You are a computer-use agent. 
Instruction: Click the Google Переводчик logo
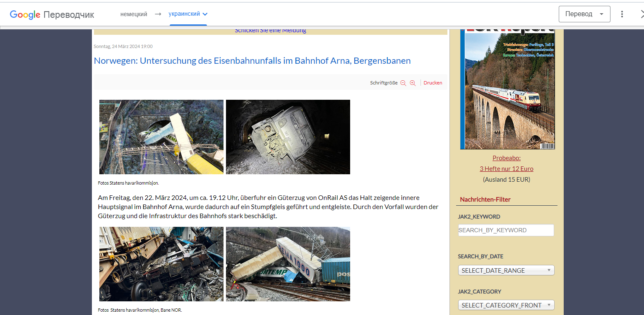point(52,14)
